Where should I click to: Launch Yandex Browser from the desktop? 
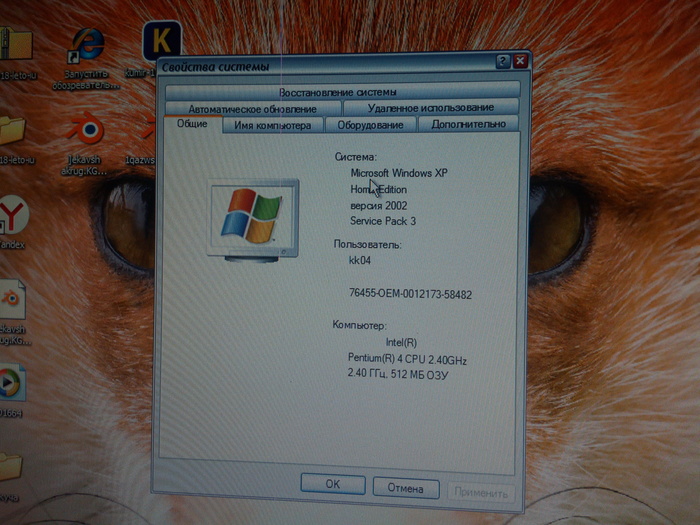click(12, 214)
